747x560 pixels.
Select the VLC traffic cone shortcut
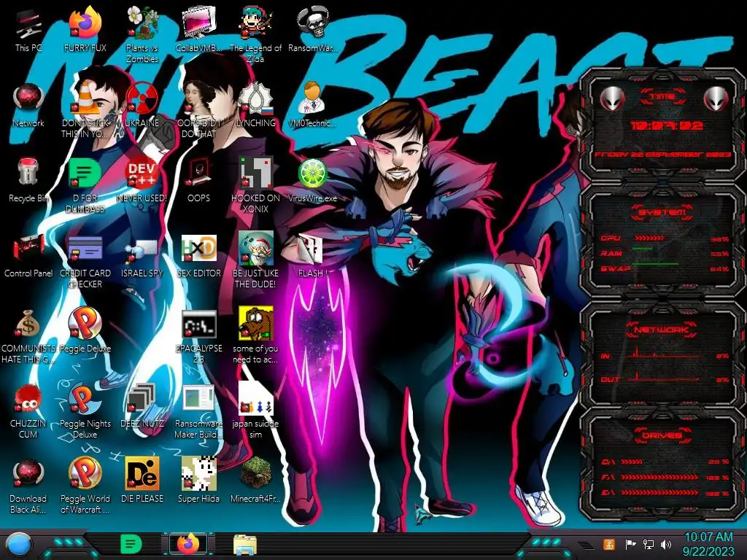[x=85, y=109]
